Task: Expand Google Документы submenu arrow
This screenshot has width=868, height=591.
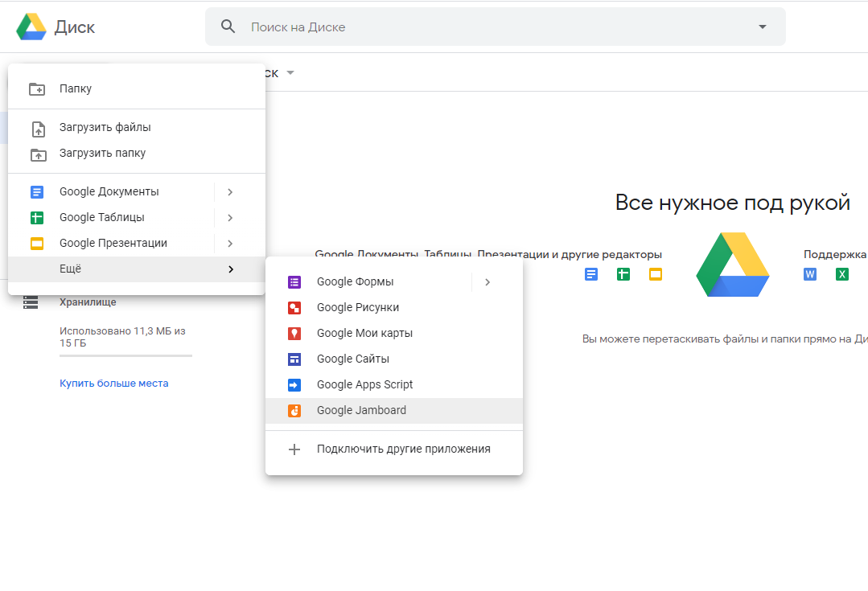Action: [x=230, y=192]
